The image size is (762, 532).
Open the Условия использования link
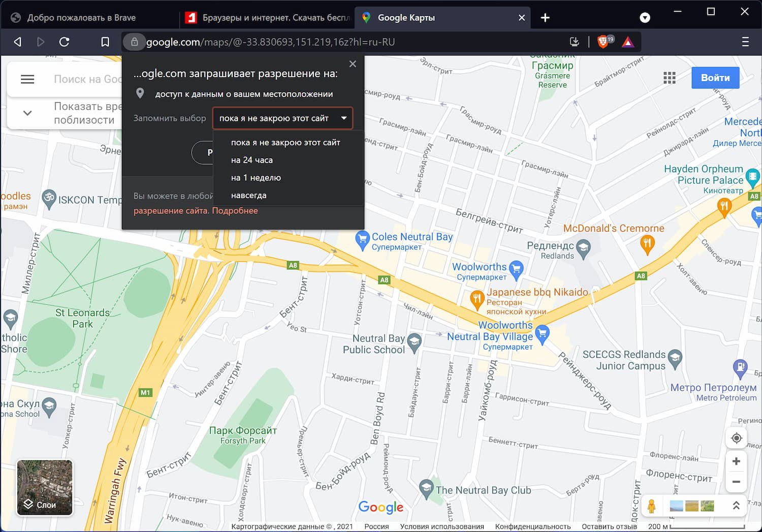[442, 526]
